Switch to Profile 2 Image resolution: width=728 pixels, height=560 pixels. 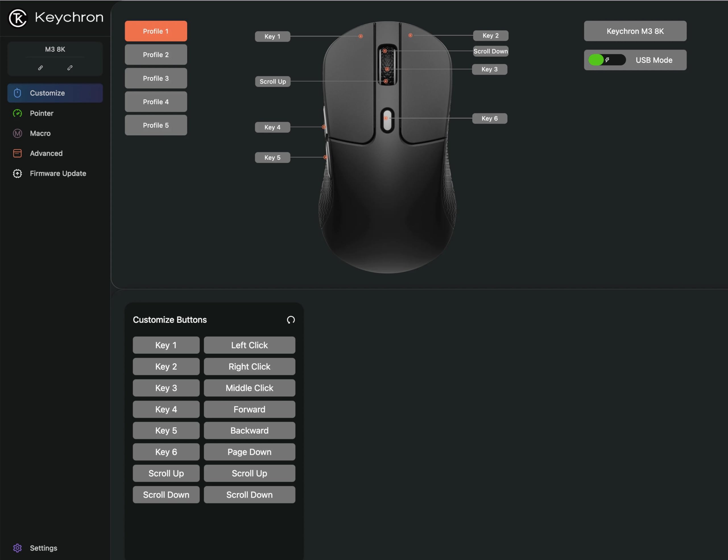[156, 55]
